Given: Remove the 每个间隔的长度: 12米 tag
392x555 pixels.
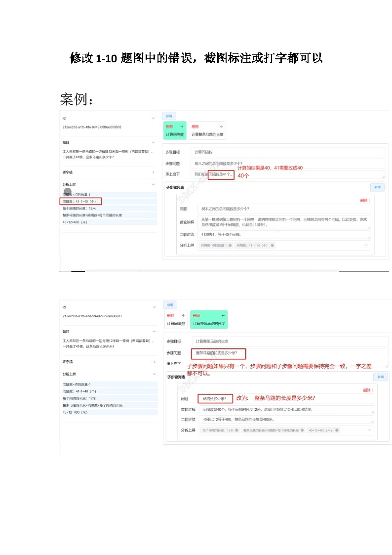Looking at the screenshot, I should click(236, 430).
